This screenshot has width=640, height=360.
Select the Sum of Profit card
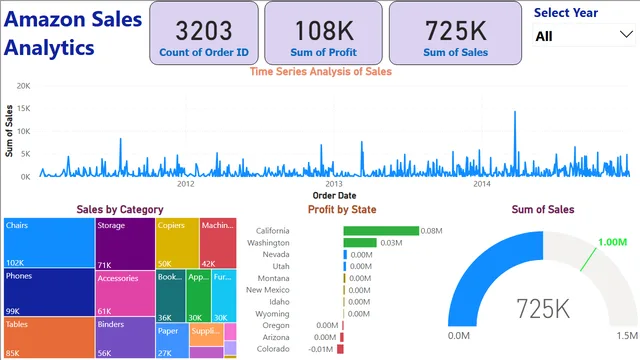(x=323, y=33)
